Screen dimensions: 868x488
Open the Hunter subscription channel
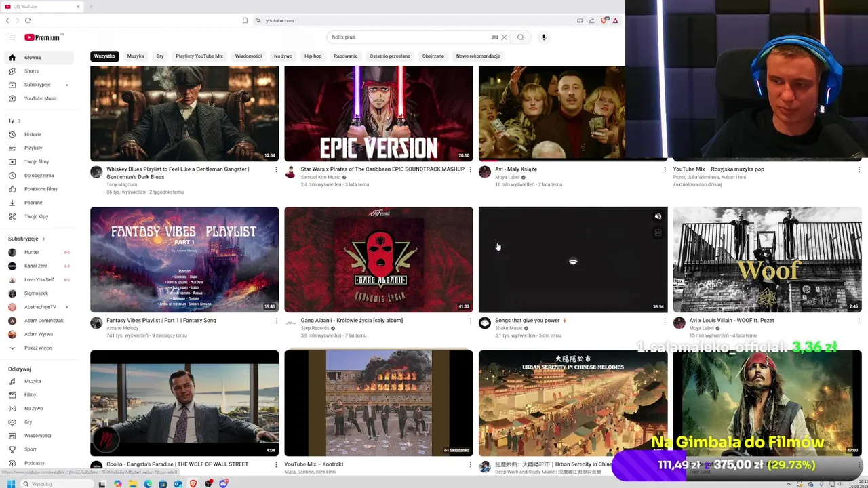pos(38,252)
